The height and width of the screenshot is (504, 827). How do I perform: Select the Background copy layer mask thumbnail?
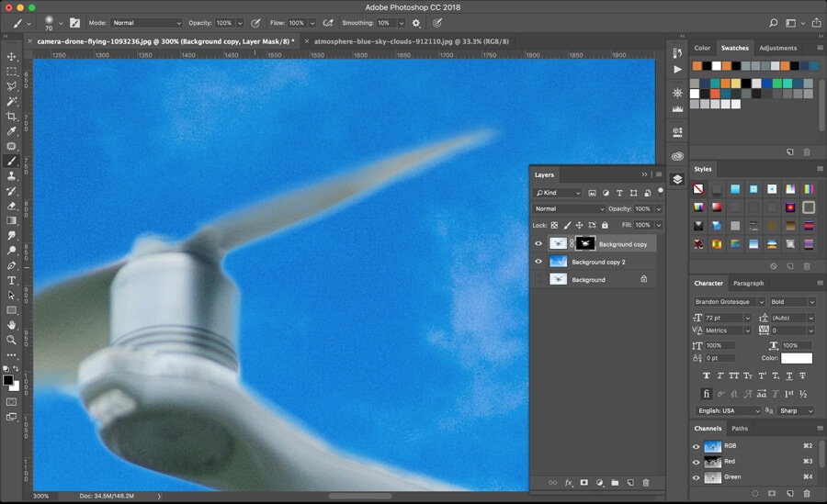pos(585,244)
